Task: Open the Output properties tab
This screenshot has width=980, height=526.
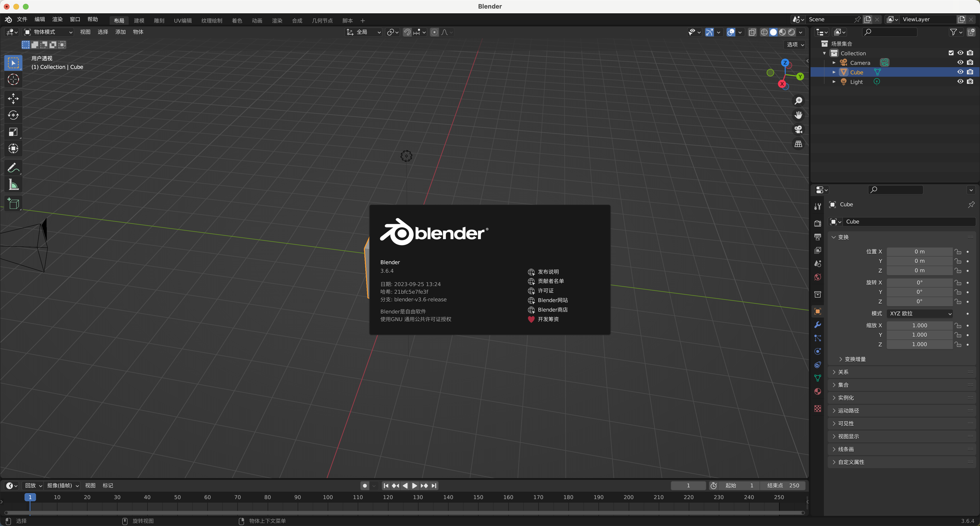Action: click(x=817, y=237)
